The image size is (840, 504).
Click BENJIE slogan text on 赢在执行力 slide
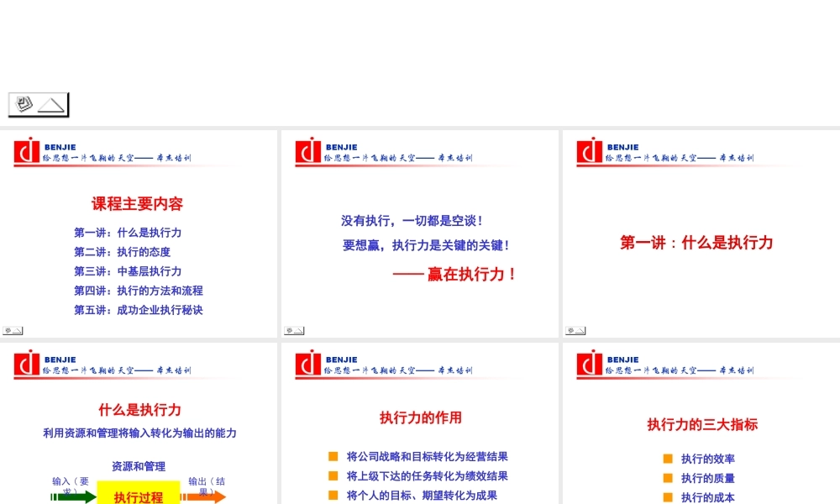(398, 157)
